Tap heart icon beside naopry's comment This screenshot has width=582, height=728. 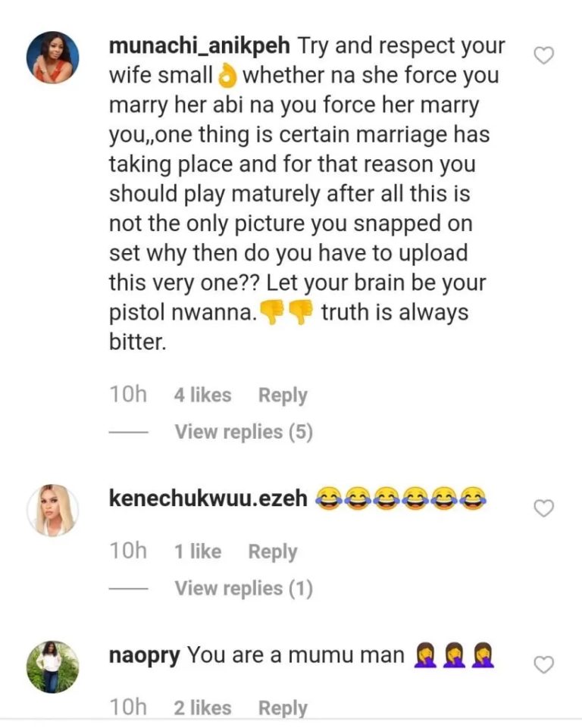[544, 665]
